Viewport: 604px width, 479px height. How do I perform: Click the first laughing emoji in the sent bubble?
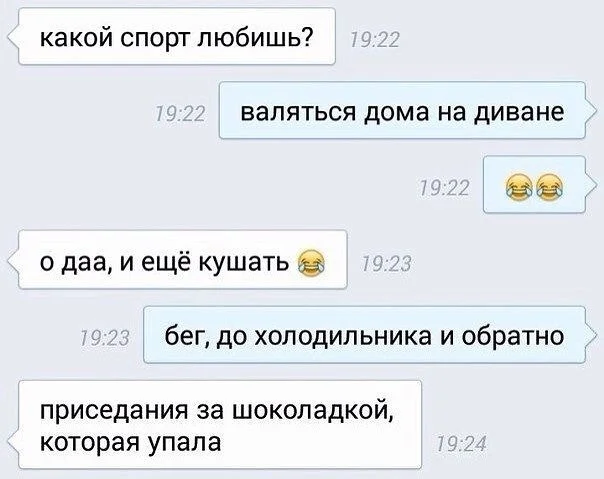[518, 187]
